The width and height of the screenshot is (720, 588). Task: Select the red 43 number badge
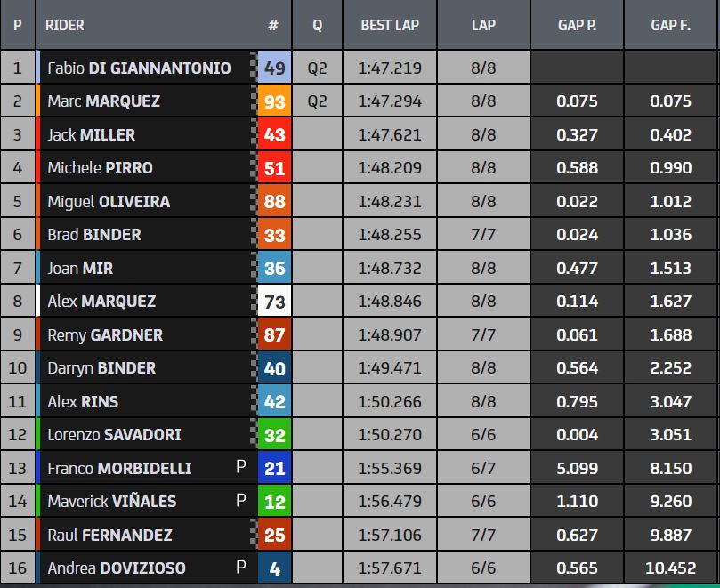(x=274, y=135)
